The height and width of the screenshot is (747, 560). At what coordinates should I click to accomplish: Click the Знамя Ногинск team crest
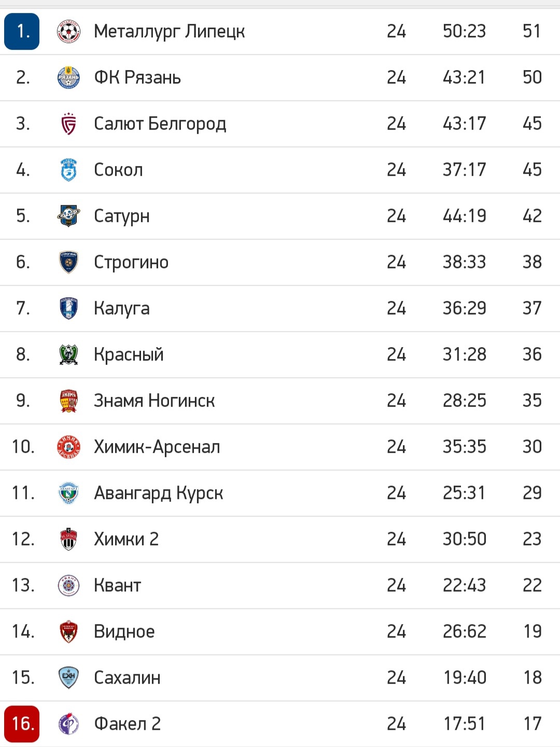(68, 401)
